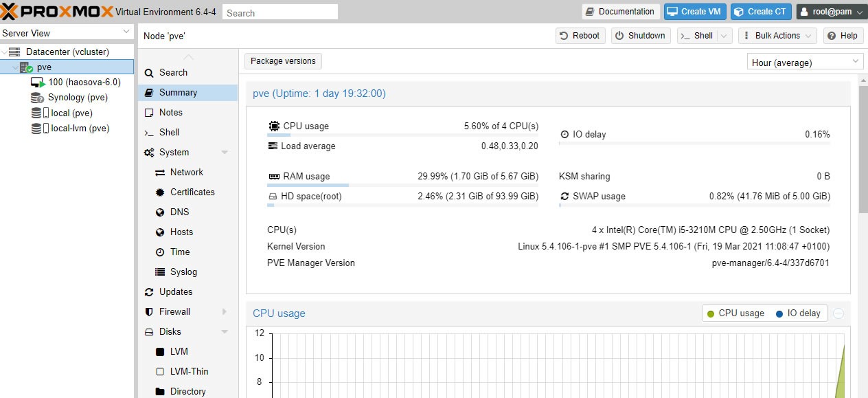The height and width of the screenshot is (398, 868).
Task: Open the Hosts menu item
Action: [x=187, y=232]
